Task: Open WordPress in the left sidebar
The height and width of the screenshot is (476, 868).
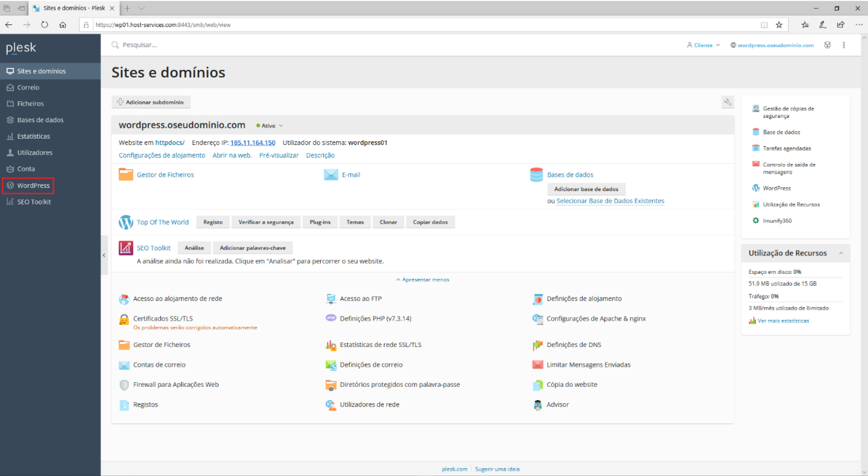Action: pyautogui.click(x=33, y=185)
